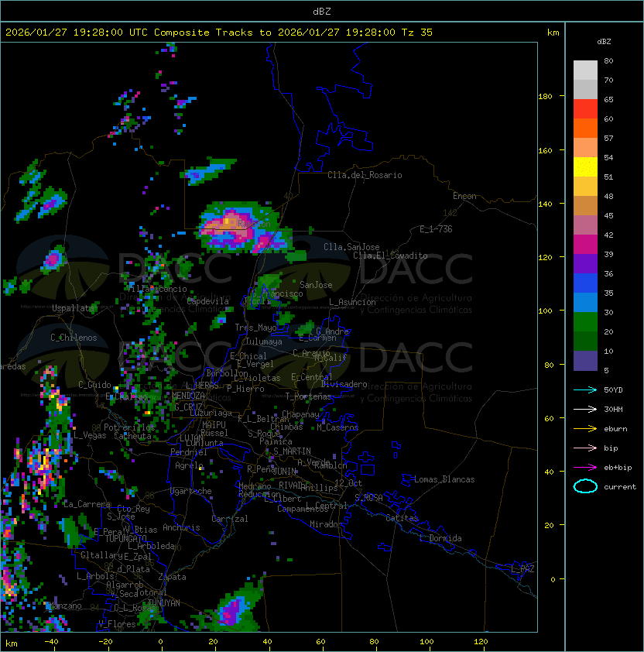Select the bright yellow 54 dBZ swatch
This screenshot has width=644, height=652.
click(585, 166)
